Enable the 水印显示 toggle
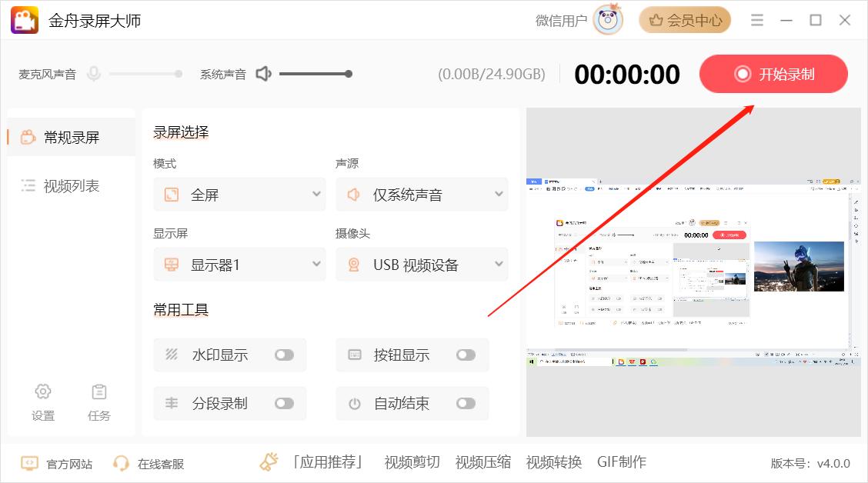This screenshot has height=483, width=868. point(284,355)
